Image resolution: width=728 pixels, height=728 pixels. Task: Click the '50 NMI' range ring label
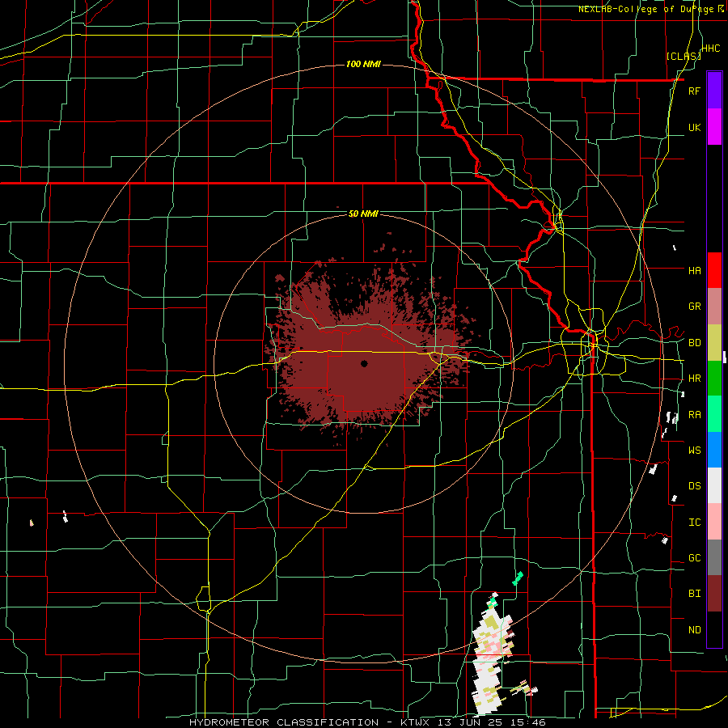point(363,214)
